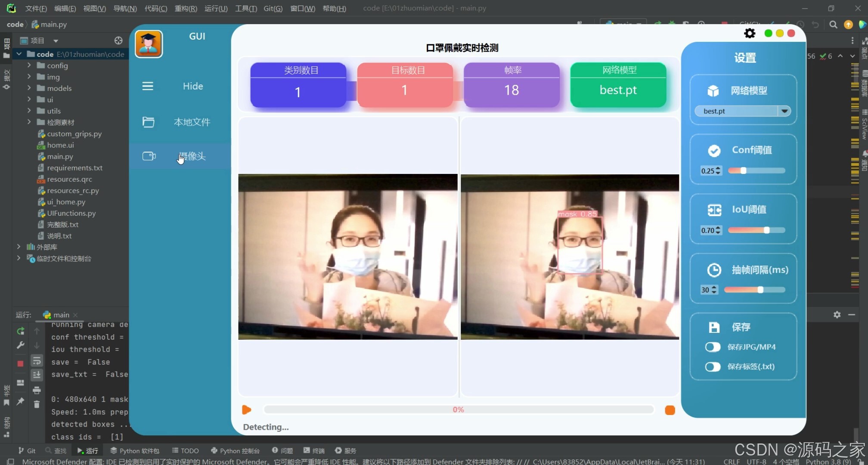Expand the config folder in tree
Image resolution: width=868 pixels, height=465 pixels.
[x=29, y=65]
